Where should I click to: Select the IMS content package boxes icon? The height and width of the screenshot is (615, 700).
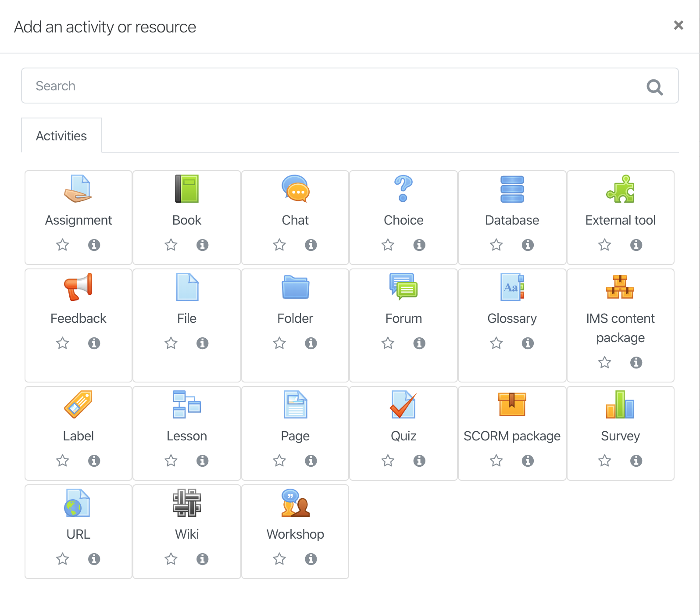pyautogui.click(x=620, y=287)
